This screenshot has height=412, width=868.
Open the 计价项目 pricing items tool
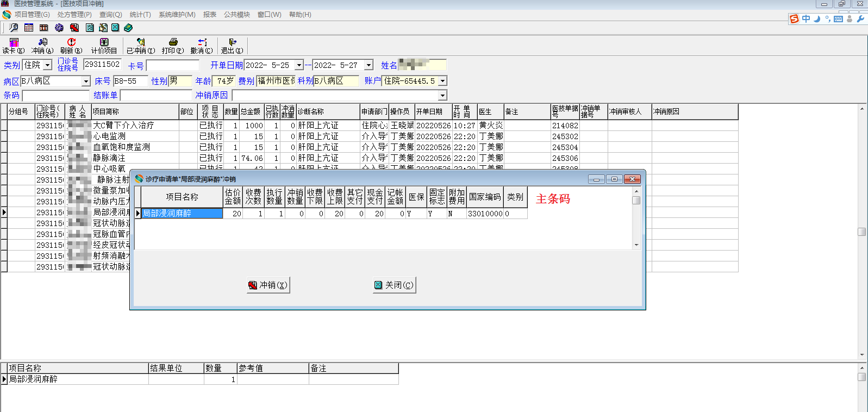[x=104, y=42]
